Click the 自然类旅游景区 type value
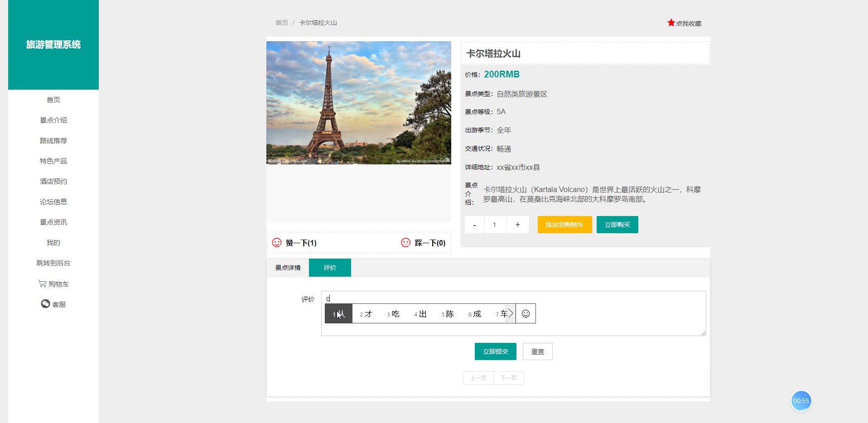The image size is (868, 423). pyautogui.click(x=522, y=94)
